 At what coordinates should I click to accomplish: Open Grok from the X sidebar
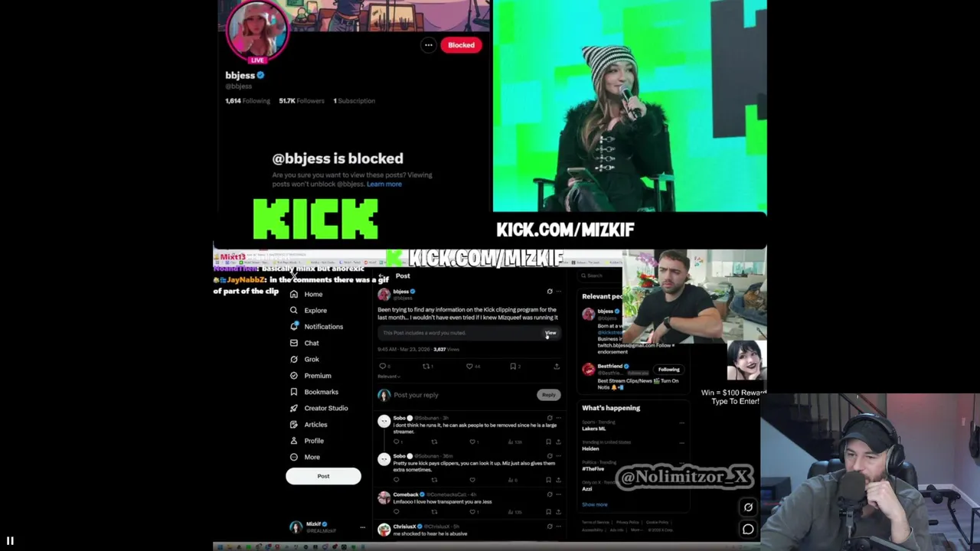tap(305, 359)
